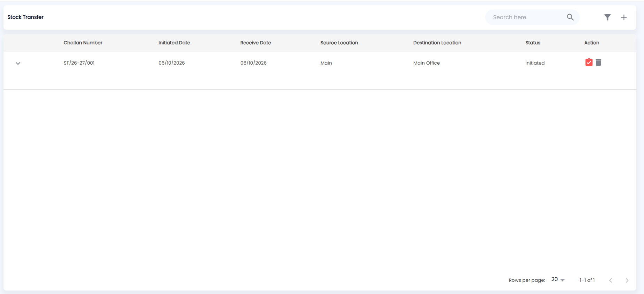Image resolution: width=644 pixels, height=294 pixels.
Task: Select source location Main cell
Action: click(x=326, y=63)
